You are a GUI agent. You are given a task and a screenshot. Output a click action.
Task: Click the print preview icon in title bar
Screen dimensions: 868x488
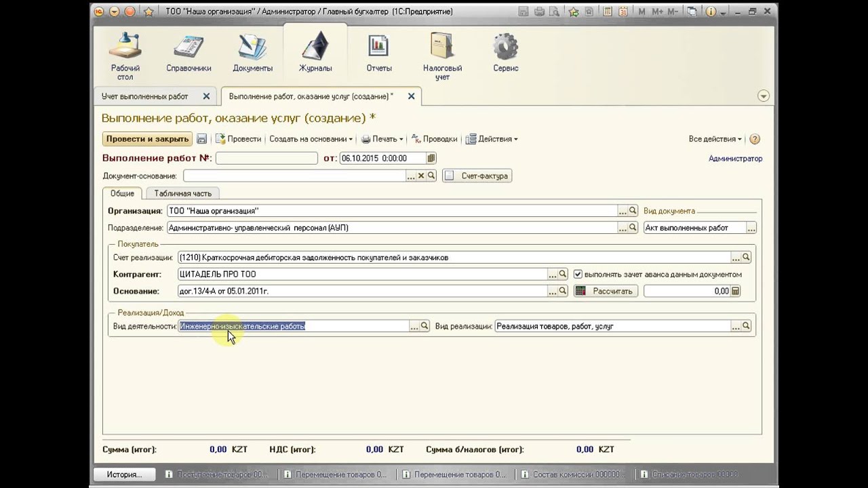point(554,12)
